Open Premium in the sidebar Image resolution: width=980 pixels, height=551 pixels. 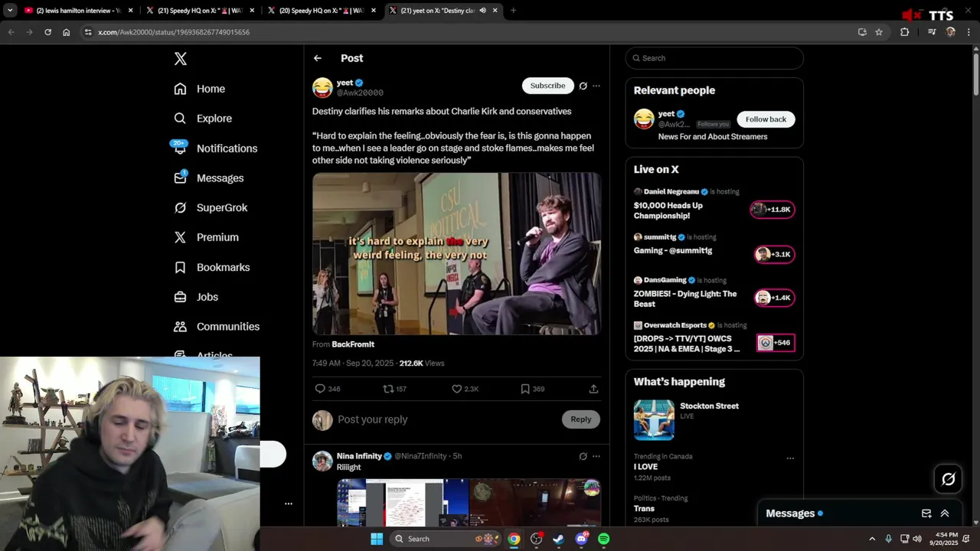coord(206,237)
